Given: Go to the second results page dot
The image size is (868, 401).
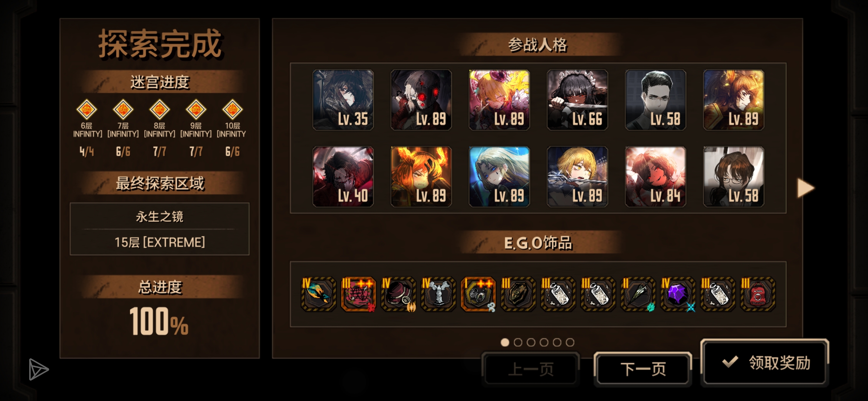Looking at the screenshot, I should (518, 342).
